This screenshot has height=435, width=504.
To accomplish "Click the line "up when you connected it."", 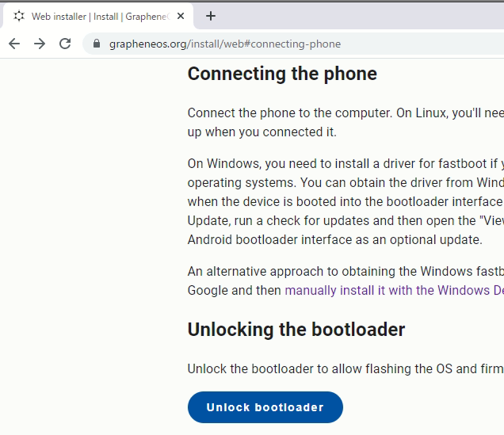I will click(x=262, y=132).
